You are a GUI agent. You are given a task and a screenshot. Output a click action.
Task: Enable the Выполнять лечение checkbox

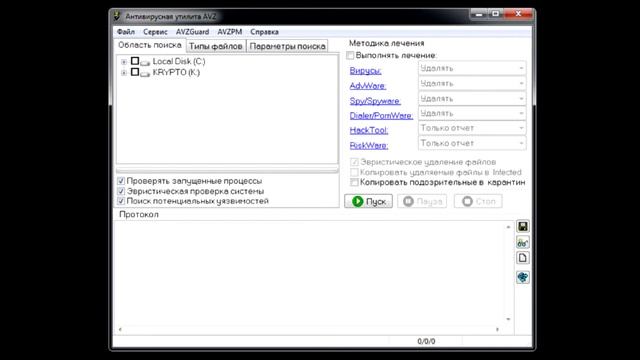350,55
